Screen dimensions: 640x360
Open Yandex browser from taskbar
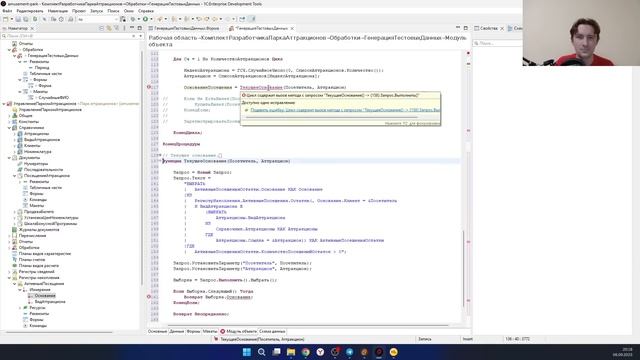(x=320, y=352)
